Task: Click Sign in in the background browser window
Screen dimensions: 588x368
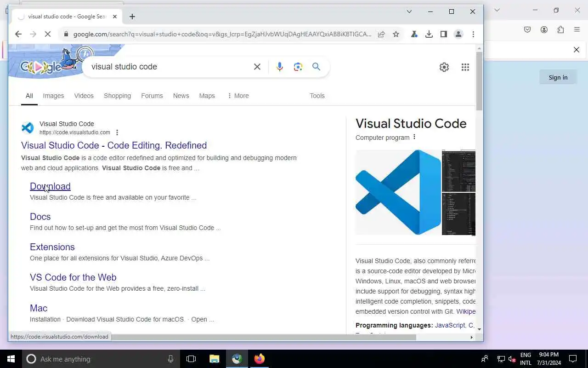Action: [x=558, y=77]
